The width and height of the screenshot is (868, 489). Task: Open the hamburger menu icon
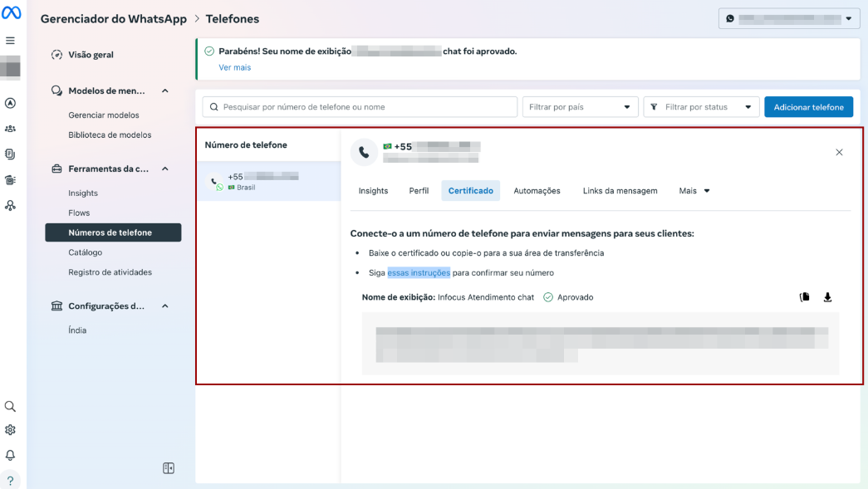(10, 41)
